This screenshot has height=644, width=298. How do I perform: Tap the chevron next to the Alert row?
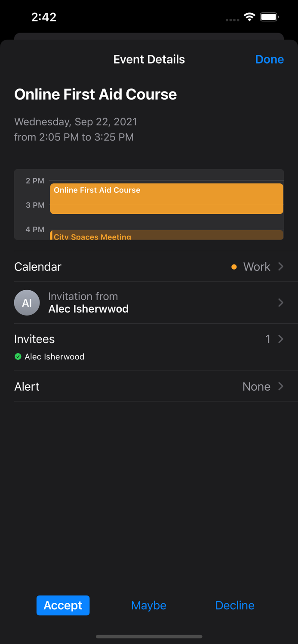[280, 386]
